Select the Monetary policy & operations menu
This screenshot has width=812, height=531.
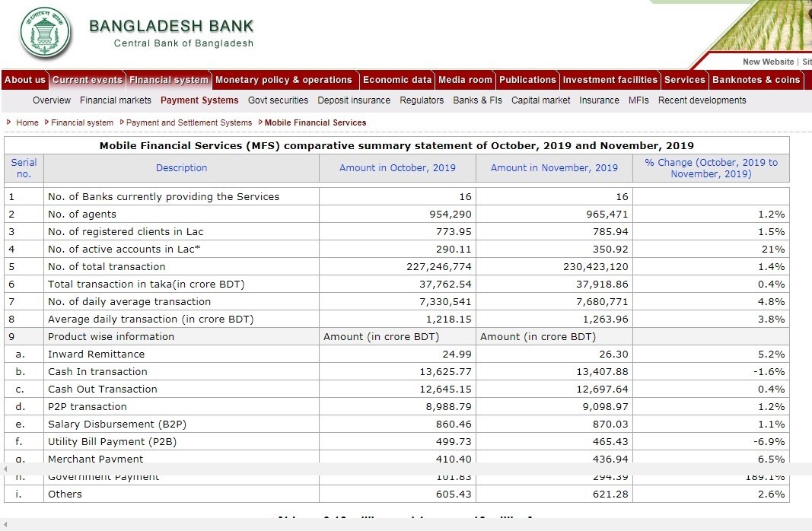point(283,80)
